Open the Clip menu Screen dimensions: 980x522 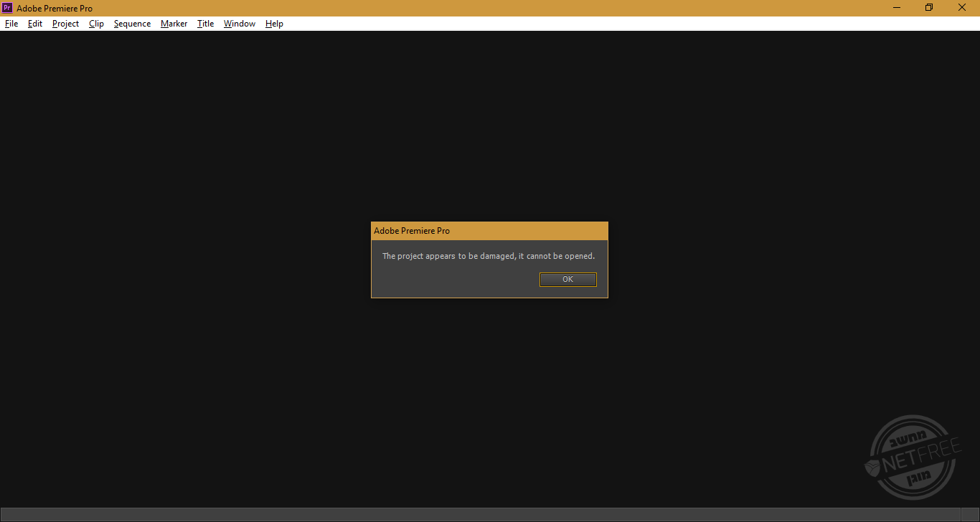(96, 24)
